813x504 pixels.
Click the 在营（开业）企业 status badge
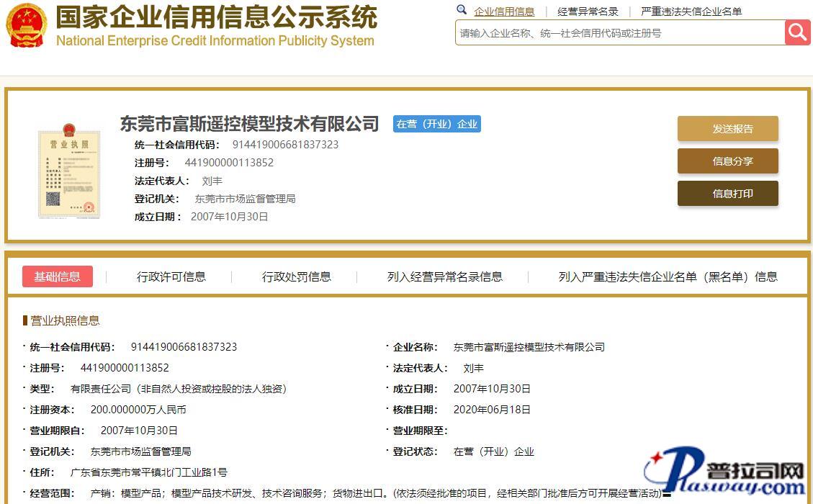pyautogui.click(x=436, y=124)
